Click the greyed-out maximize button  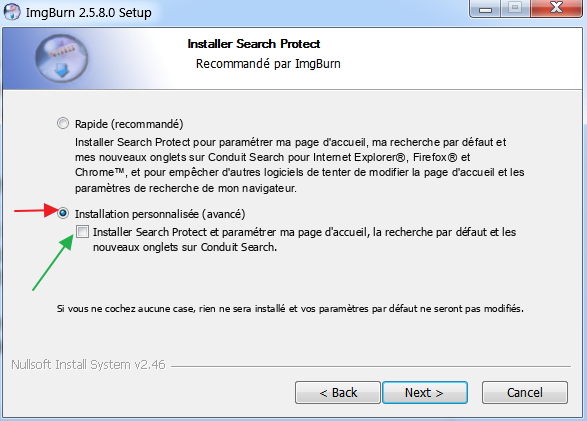pyautogui.click(x=515, y=8)
